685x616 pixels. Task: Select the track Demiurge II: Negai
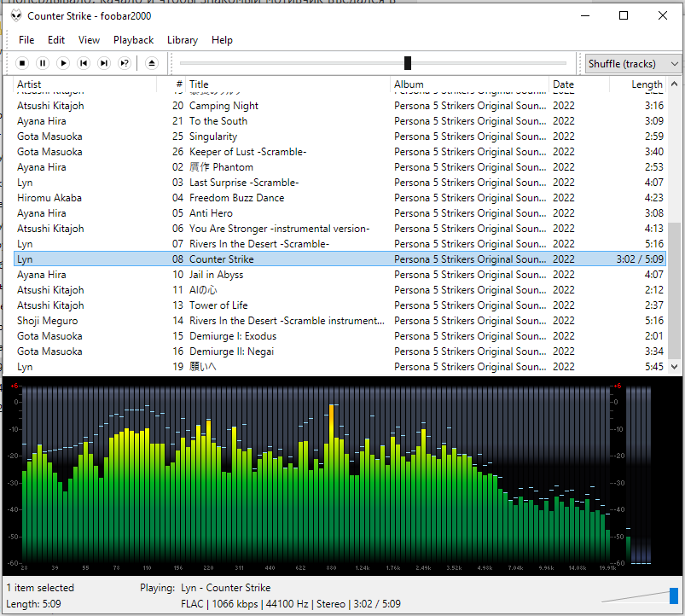340,352
